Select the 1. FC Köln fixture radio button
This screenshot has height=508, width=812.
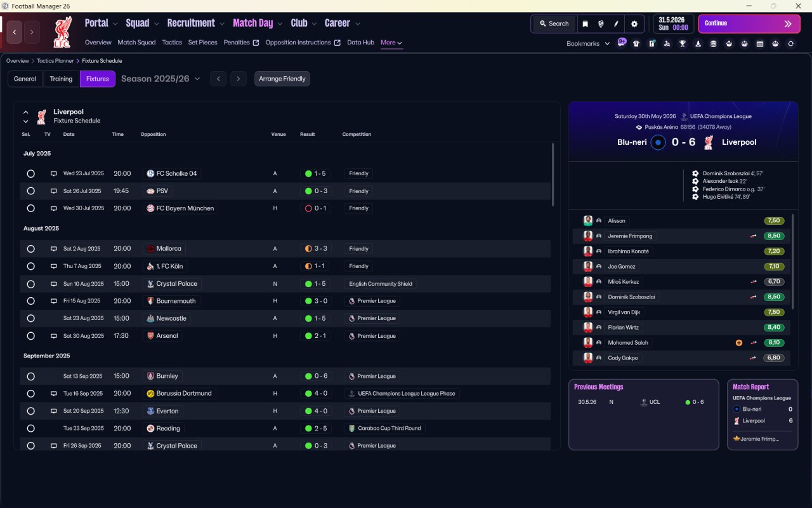(x=30, y=266)
